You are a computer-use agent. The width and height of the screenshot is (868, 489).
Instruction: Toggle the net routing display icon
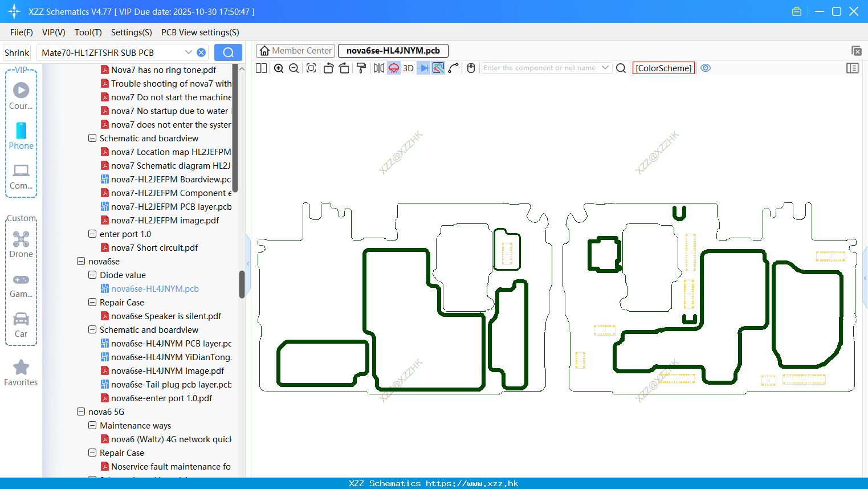pyautogui.click(x=438, y=68)
